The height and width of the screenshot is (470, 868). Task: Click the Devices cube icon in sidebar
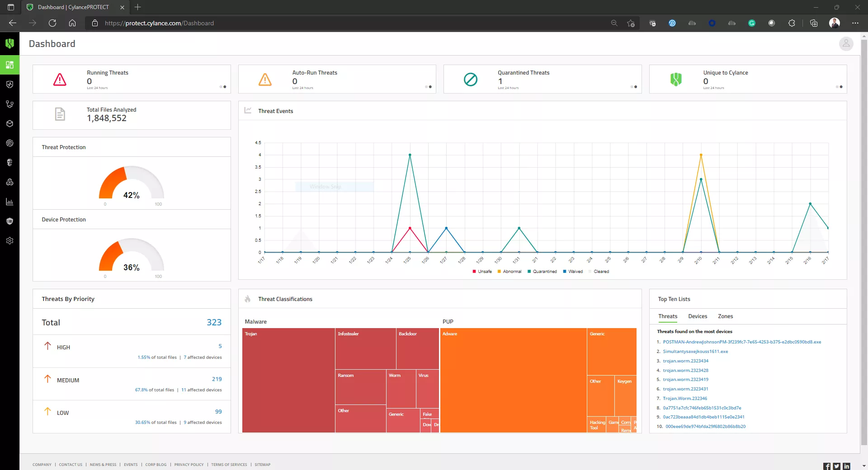click(x=9, y=123)
